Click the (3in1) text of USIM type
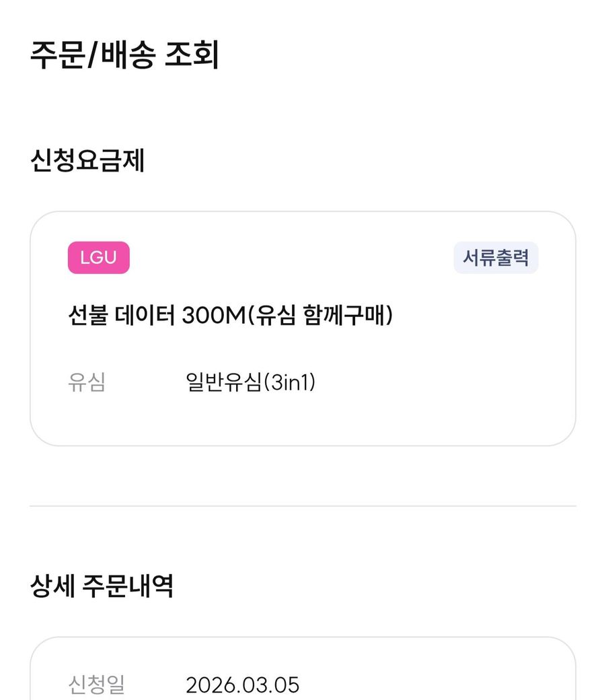The width and height of the screenshot is (606, 700). [289, 383]
